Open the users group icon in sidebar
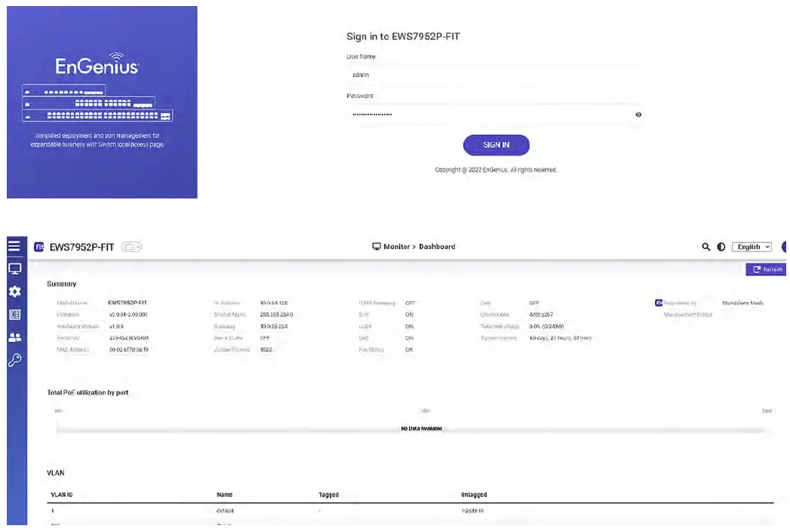 coord(14,337)
